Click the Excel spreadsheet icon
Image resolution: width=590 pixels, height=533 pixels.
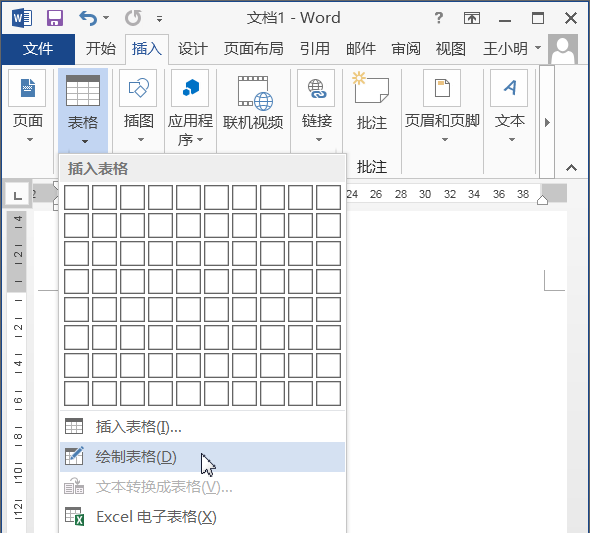(74, 516)
